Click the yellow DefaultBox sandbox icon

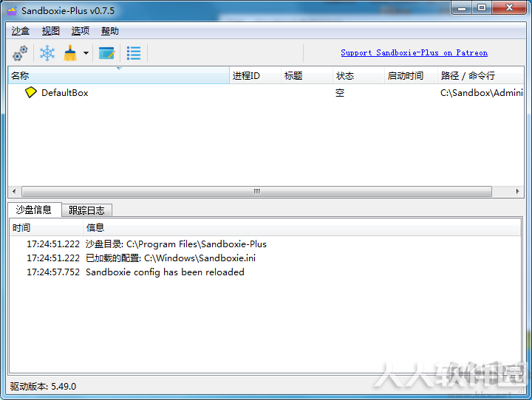coord(30,92)
